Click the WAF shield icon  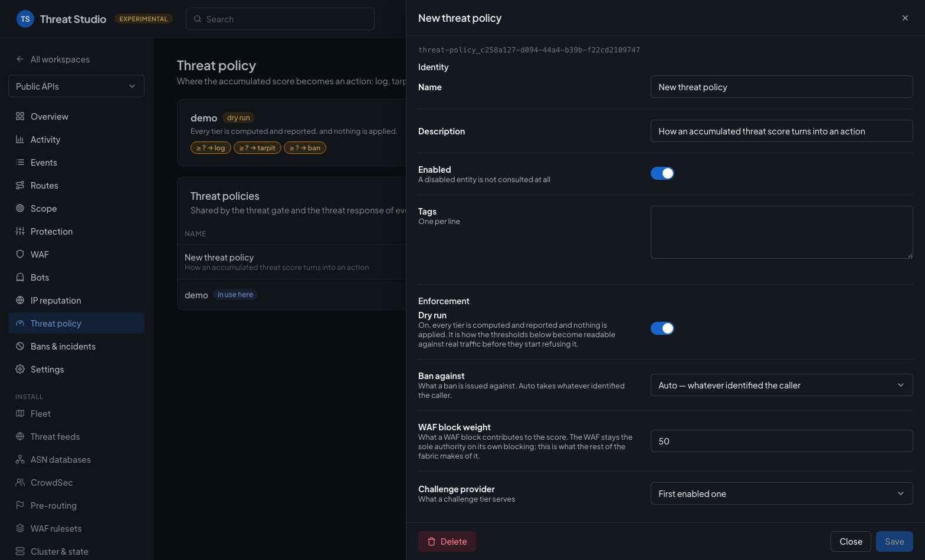20,254
